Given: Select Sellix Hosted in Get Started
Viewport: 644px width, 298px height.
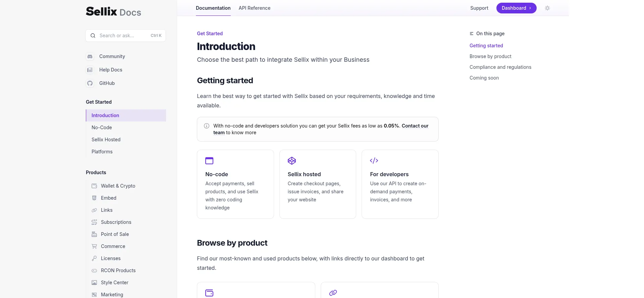Looking at the screenshot, I should 106,140.
